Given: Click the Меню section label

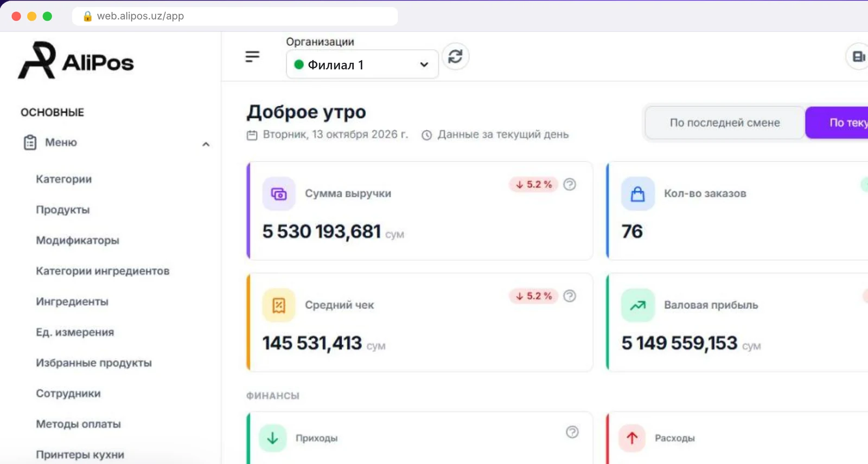Looking at the screenshot, I should pos(61,143).
